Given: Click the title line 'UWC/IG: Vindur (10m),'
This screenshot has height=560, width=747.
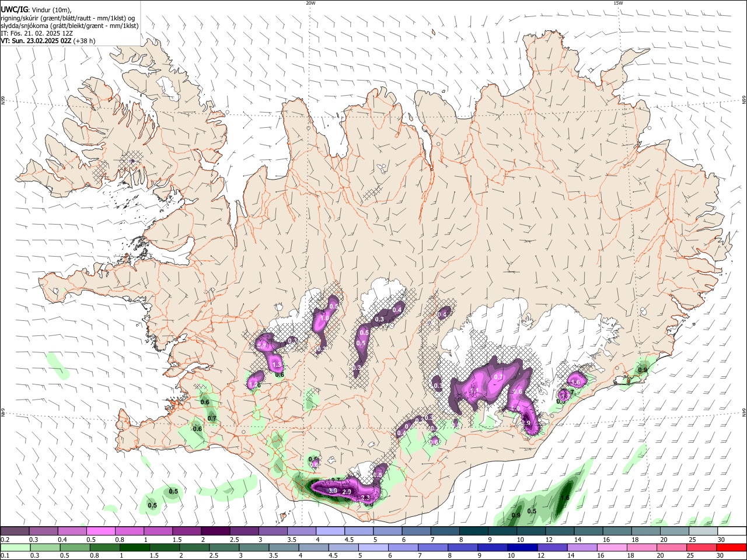Looking at the screenshot, I should click(x=36, y=10).
